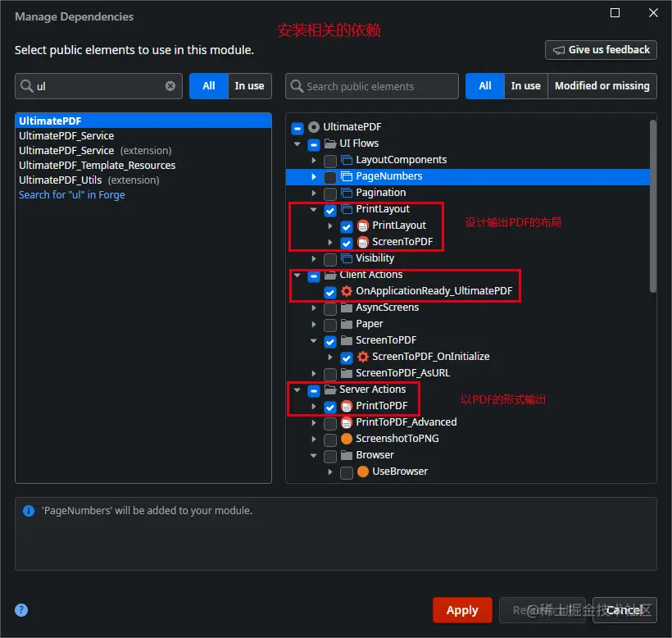The width and height of the screenshot is (672, 638).
Task: Expand the Visibility node
Action: coord(314,258)
